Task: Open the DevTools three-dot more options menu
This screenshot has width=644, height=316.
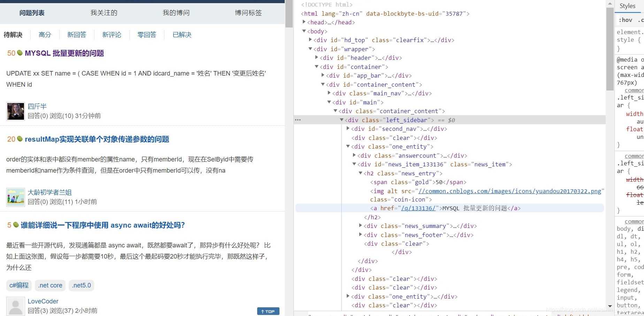Action: click(x=298, y=120)
